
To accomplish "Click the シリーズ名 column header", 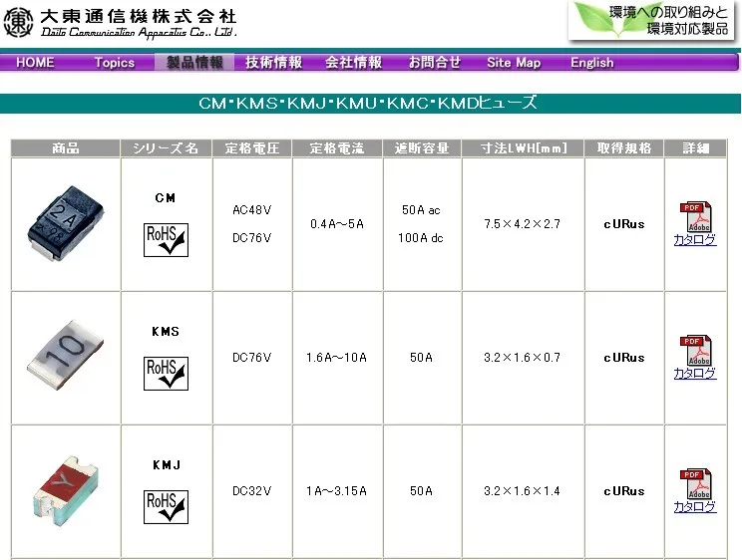I will 166,148.
